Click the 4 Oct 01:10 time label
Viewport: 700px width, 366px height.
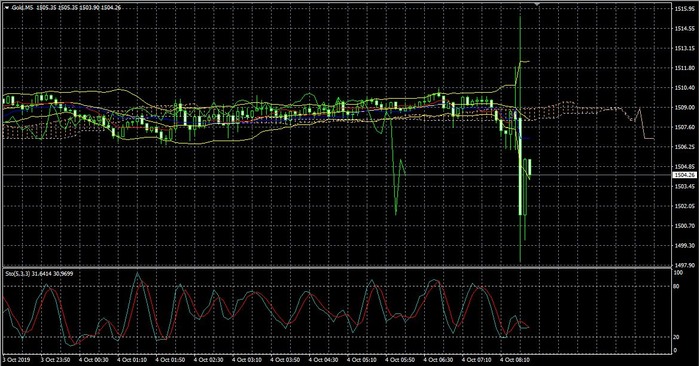click(x=132, y=360)
